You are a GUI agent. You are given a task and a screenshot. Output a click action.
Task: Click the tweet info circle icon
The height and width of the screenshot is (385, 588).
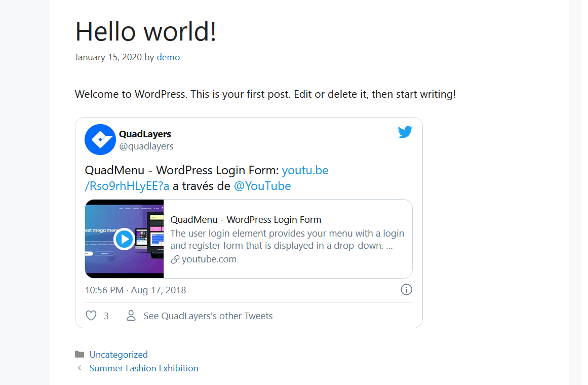(x=406, y=290)
